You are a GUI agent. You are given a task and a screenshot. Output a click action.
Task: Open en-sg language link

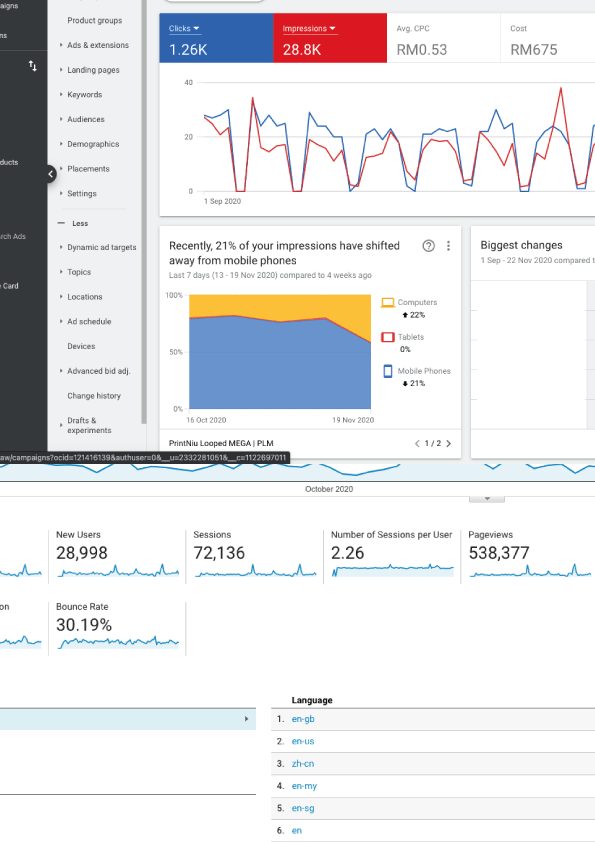pos(303,808)
